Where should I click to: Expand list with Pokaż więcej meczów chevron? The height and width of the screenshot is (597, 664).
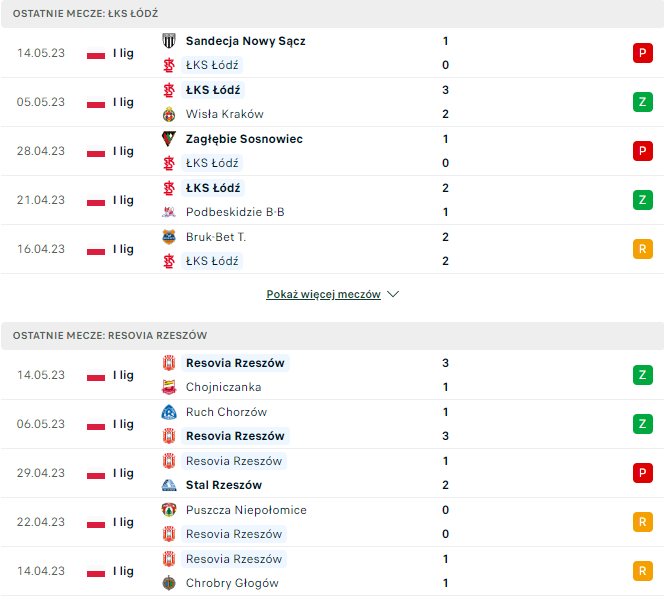pyautogui.click(x=393, y=295)
